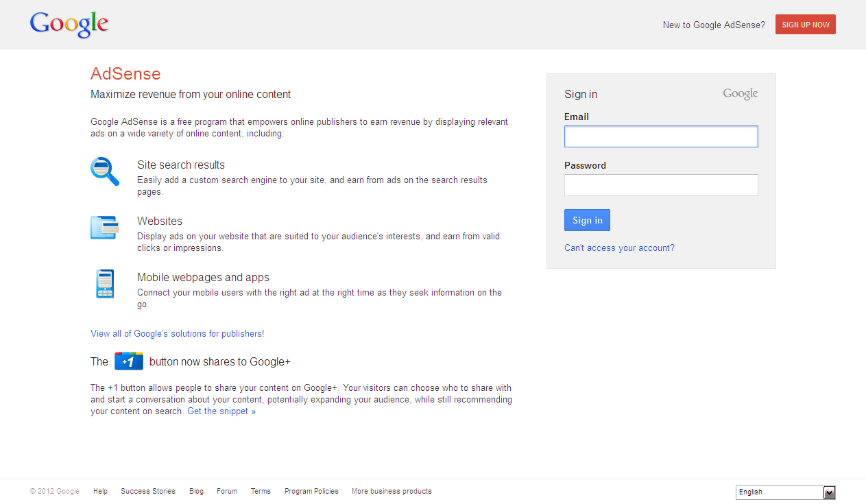
Task: Open the Help footer link
Action: [x=100, y=492]
